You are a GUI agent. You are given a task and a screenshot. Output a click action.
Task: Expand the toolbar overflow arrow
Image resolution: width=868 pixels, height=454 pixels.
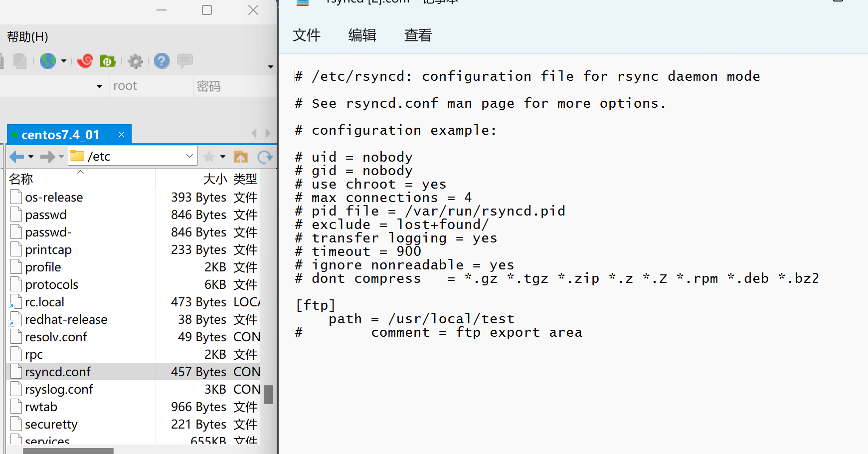271,66
